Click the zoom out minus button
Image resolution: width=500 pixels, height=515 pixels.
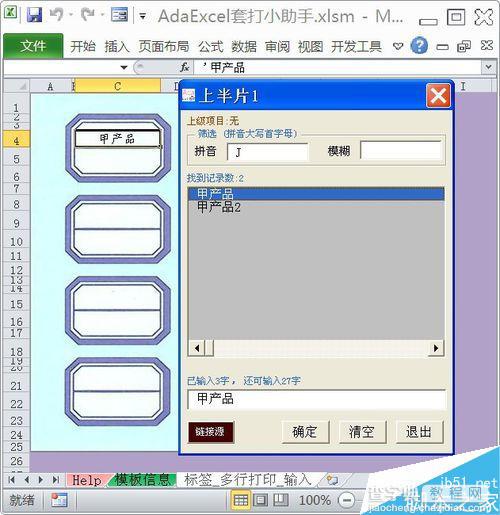point(347,500)
